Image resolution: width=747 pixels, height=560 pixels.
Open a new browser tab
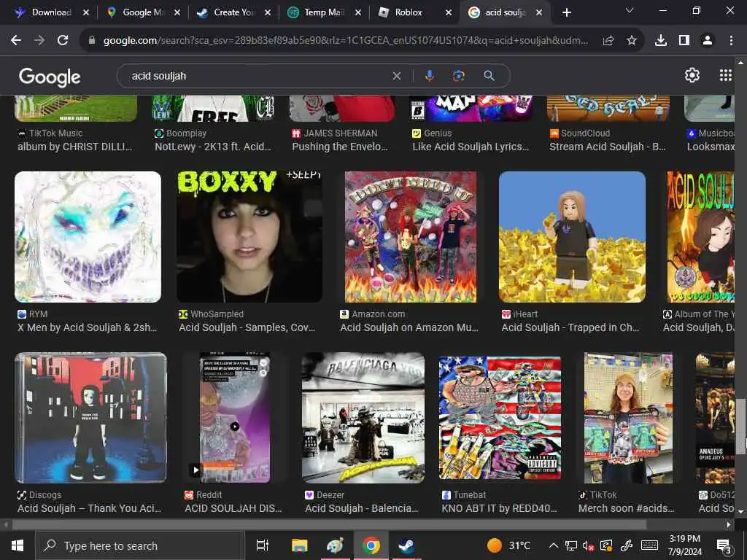pos(566,12)
